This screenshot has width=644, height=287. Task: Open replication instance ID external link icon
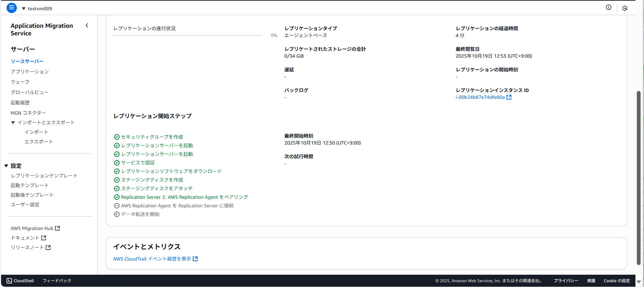tap(509, 97)
